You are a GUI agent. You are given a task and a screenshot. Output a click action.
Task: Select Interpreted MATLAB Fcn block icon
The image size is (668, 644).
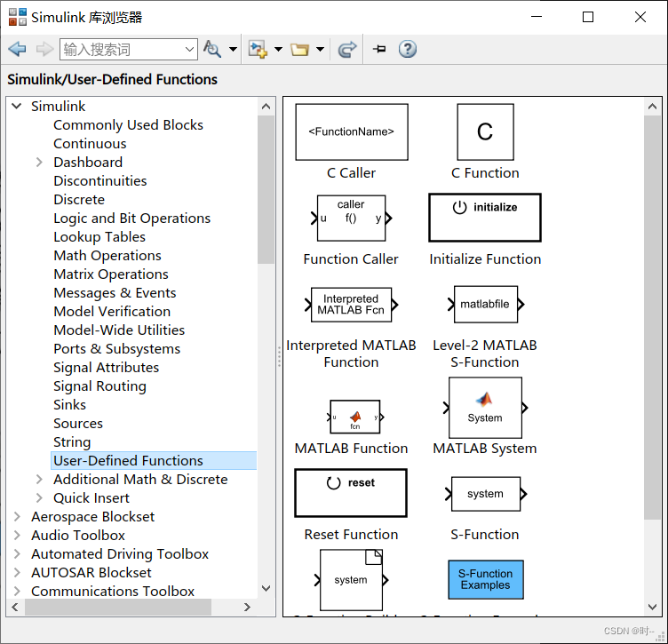point(351,305)
